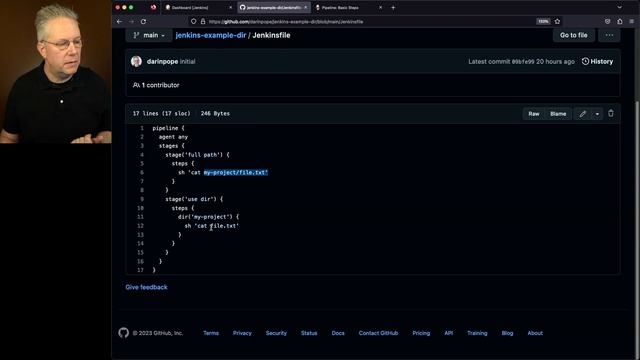This screenshot has height=360, width=640.
Task: Select line number 1 of the Jenkinsfile
Action: tap(142, 128)
